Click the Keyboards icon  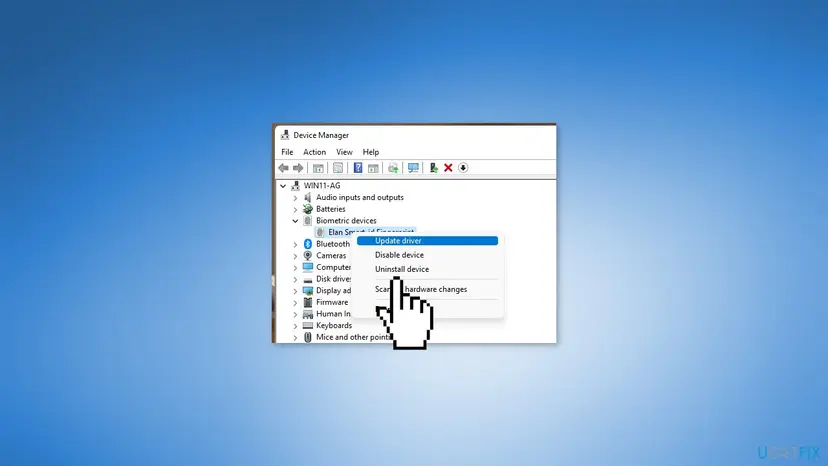(x=308, y=325)
